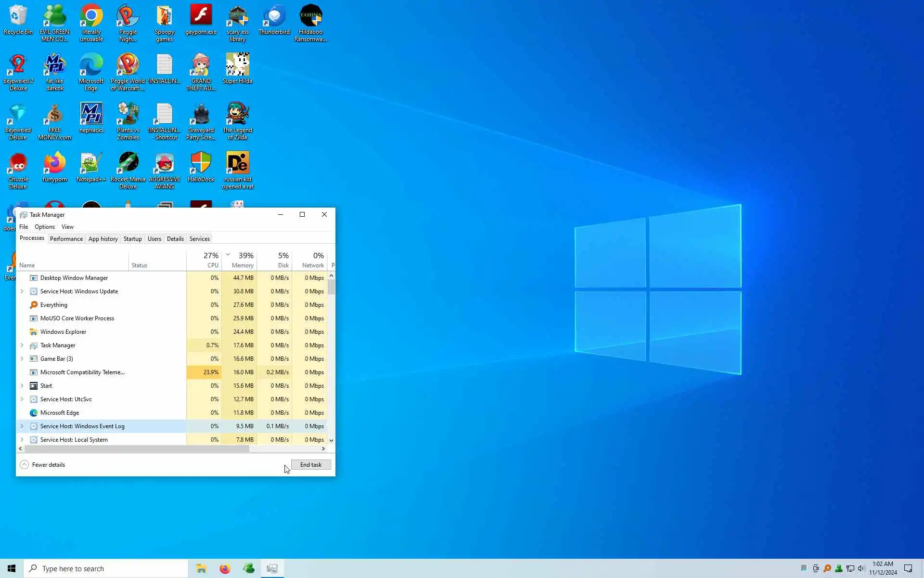924x578 pixels.
Task: Open the Options menu in Task Manager
Action: 44,227
